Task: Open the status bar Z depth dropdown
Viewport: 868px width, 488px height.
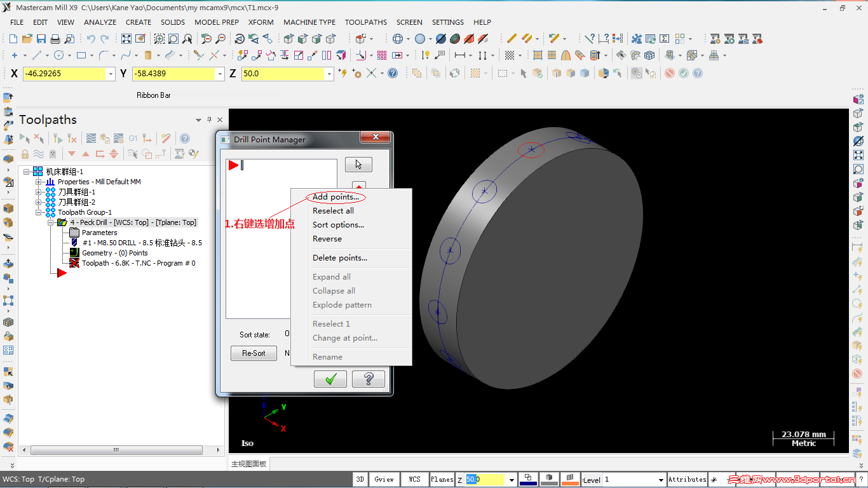Action: click(512, 480)
